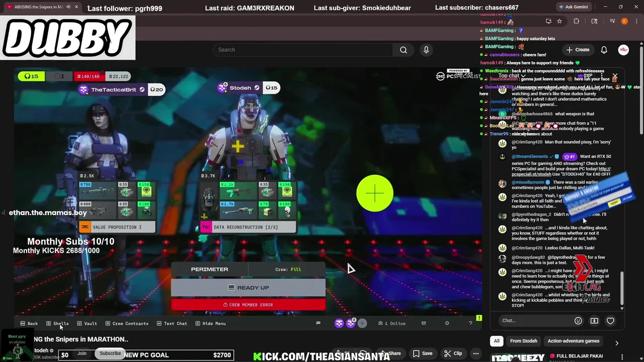Screen dimensions: 644x362
Task: Open the in-game chat bubble icon
Action: coord(318,323)
